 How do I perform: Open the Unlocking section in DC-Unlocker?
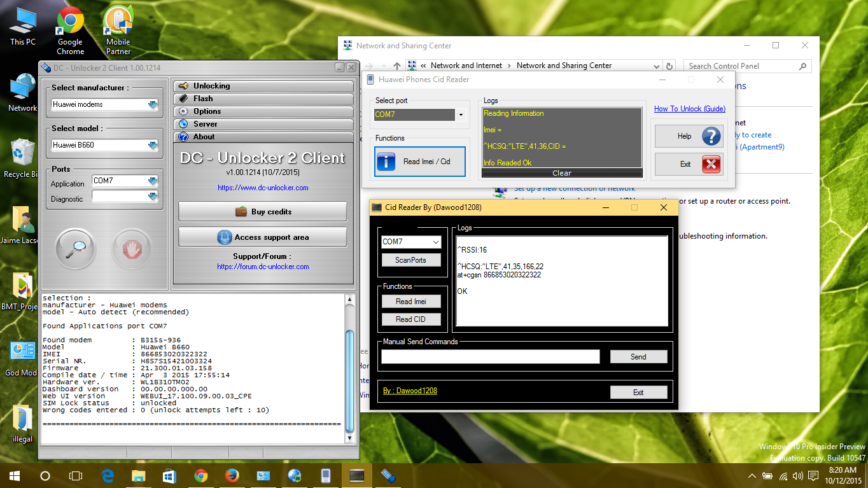click(263, 86)
